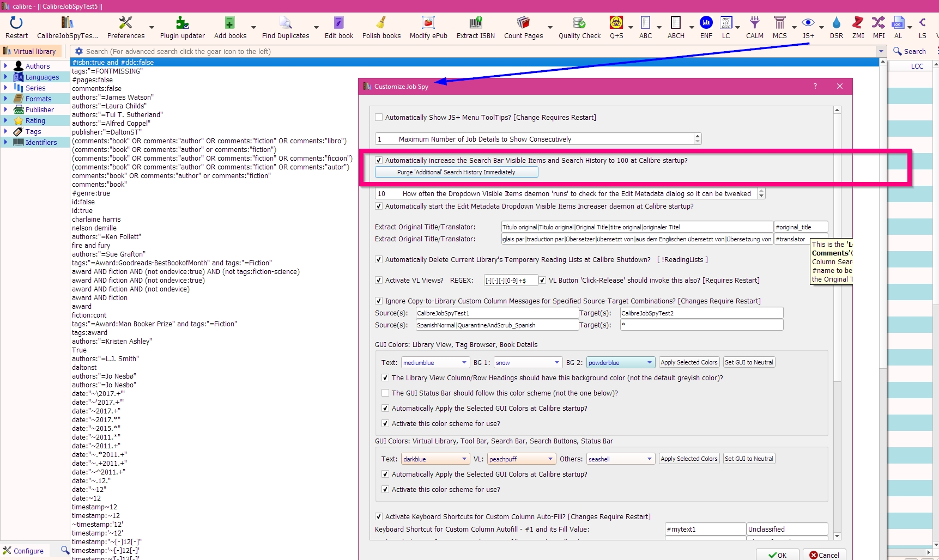Open the Modify ePub tool

[428, 23]
